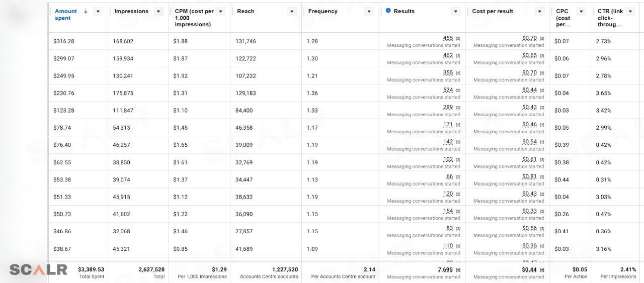The width and height of the screenshot is (644, 283).
Task: Click the $0.65 cost per result value
Action: click(x=529, y=56)
